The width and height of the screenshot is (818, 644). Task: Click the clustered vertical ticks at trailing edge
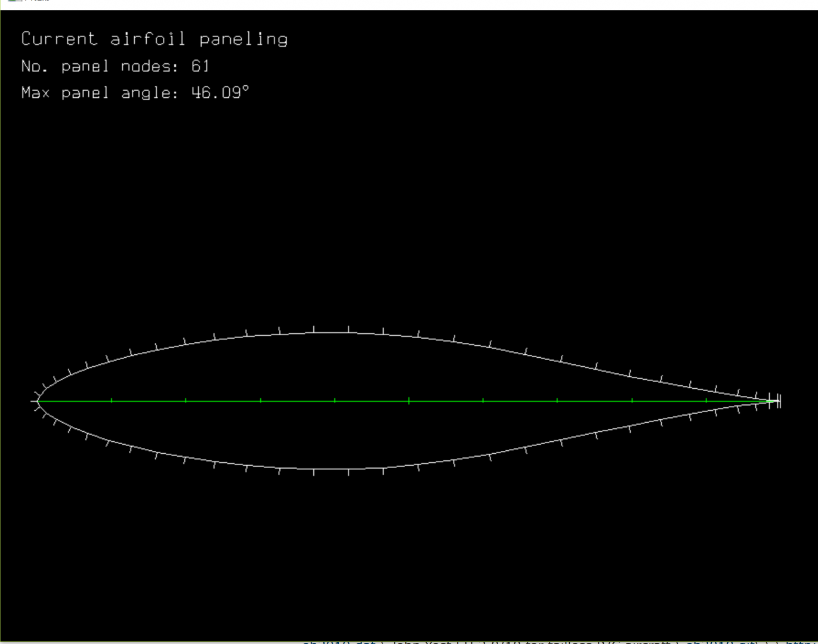pyautogui.click(x=774, y=401)
